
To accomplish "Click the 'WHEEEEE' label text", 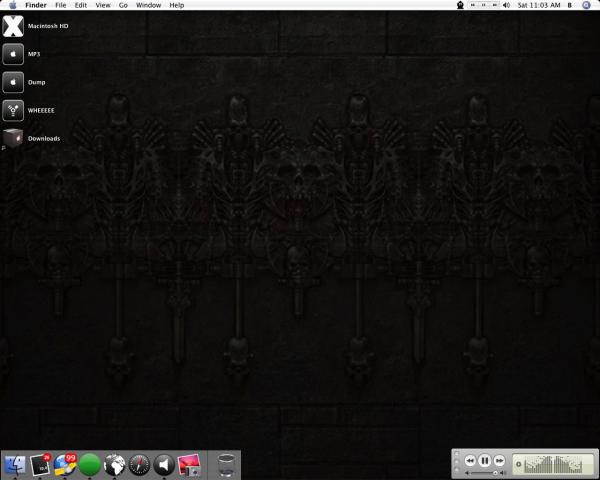I will coord(41,110).
